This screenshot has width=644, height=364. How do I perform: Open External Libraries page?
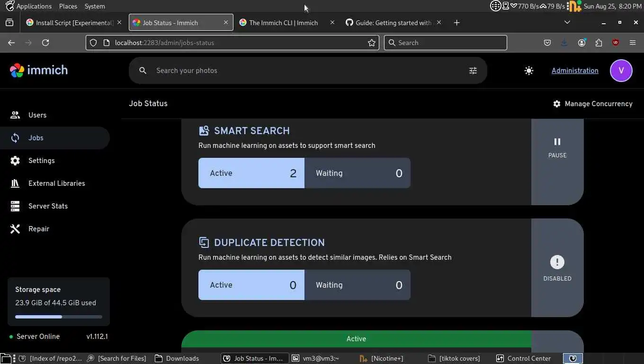pos(55,183)
